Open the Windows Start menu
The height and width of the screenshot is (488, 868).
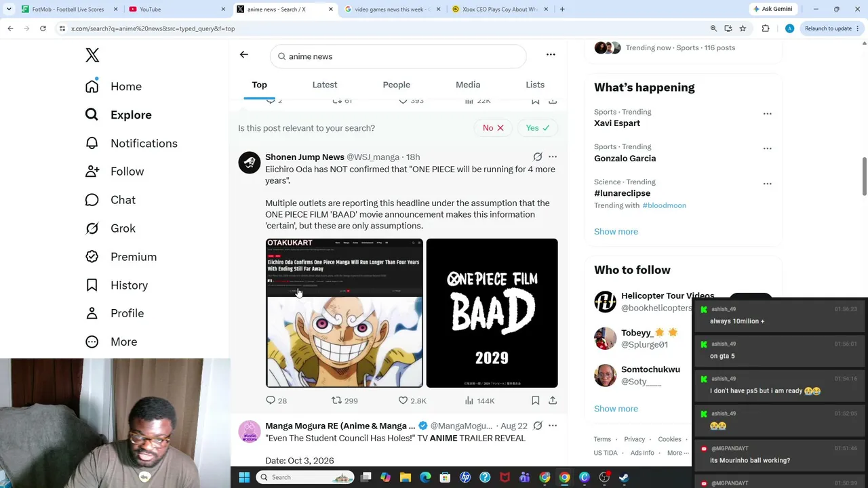(244, 477)
